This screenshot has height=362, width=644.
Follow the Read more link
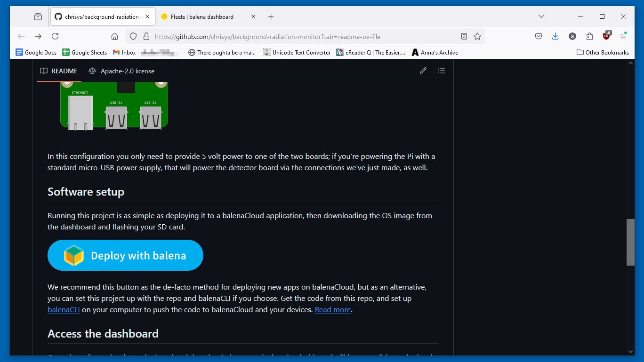pyautogui.click(x=333, y=310)
